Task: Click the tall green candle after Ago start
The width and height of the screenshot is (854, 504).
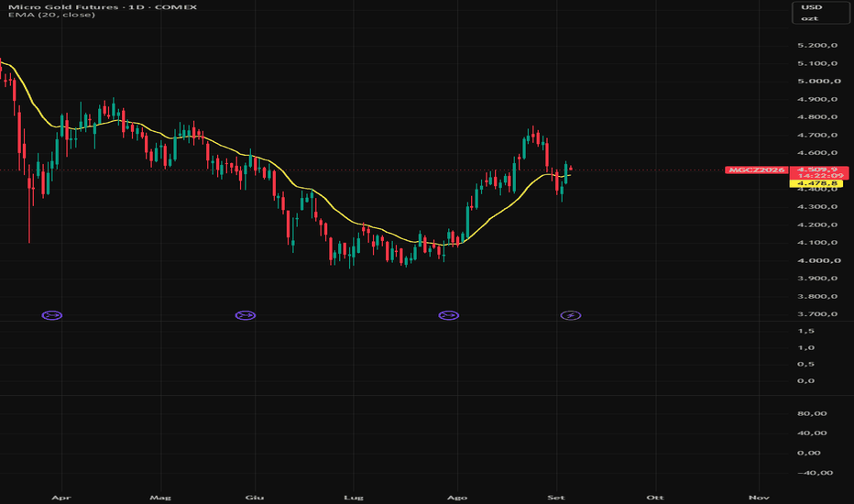Action: point(467,223)
